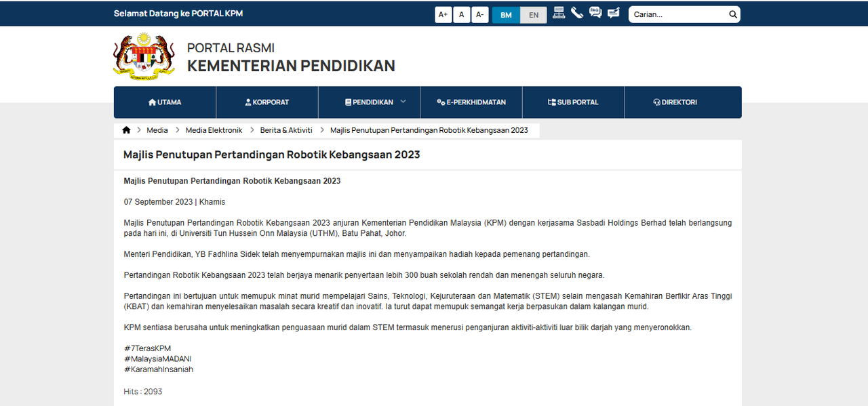
Task: Expand the PENDIDIKAN dropdown chevron
Action: click(403, 102)
